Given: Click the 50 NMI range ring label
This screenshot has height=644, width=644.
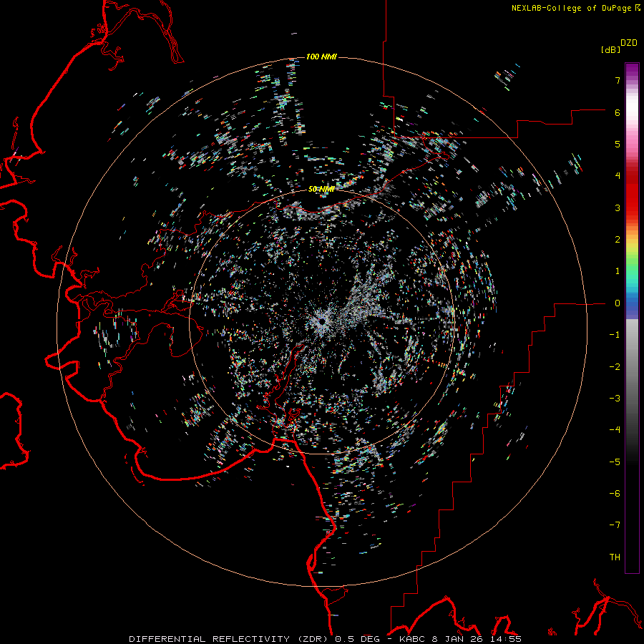Looking at the screenshot, I should pos(321,190).
